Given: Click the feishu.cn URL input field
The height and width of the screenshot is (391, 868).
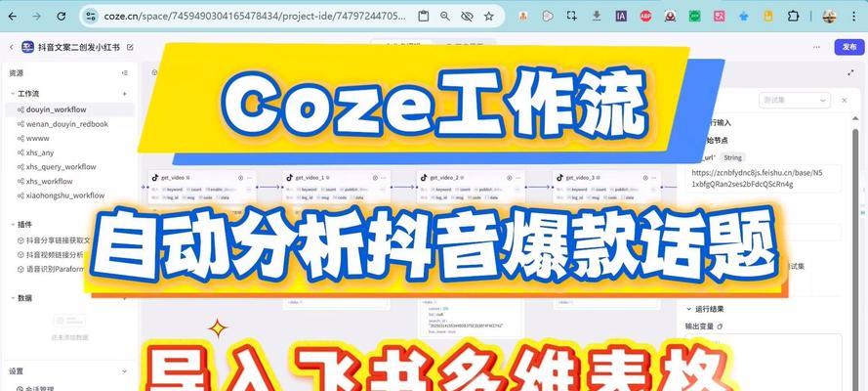Looking at the screenshot, I should click(x=764, y=178).
